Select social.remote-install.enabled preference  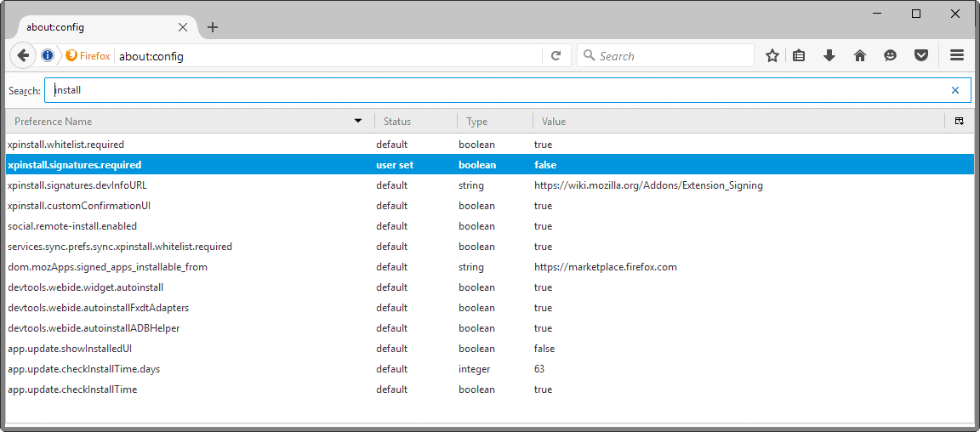point(71,226)
